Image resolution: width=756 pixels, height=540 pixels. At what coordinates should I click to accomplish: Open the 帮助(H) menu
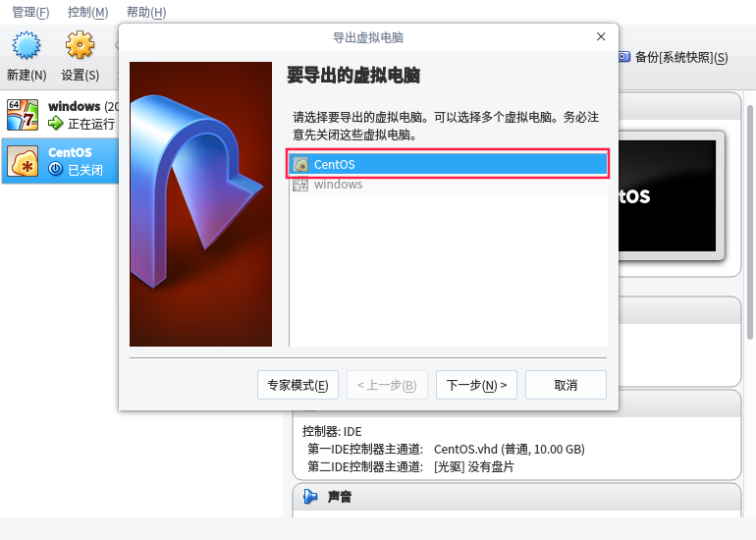point(146,12)
